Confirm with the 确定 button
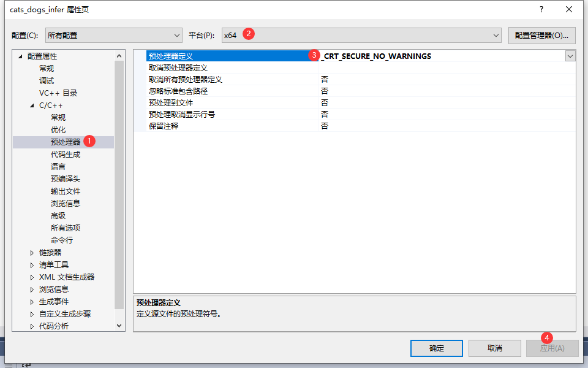Viewport: 588px width, 368px height. pos(437,348)
